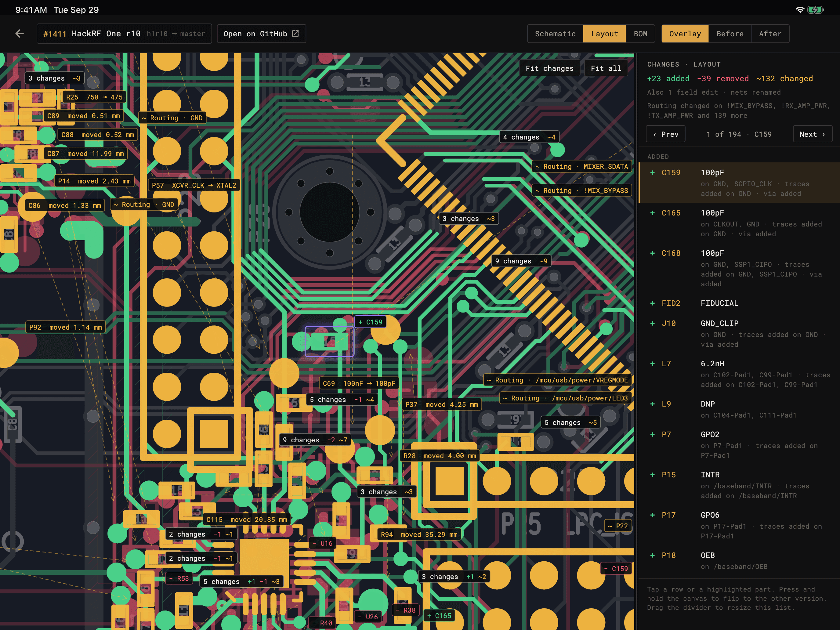The image size is (840, 630).
Task: Select the C165 100pF added row
Action: point(739,223)
